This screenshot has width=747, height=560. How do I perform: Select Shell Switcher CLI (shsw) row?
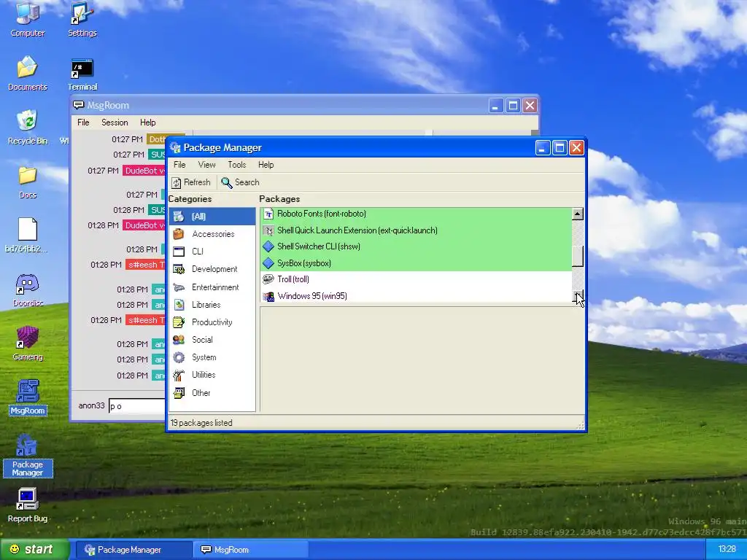click(x=416, y=246)
